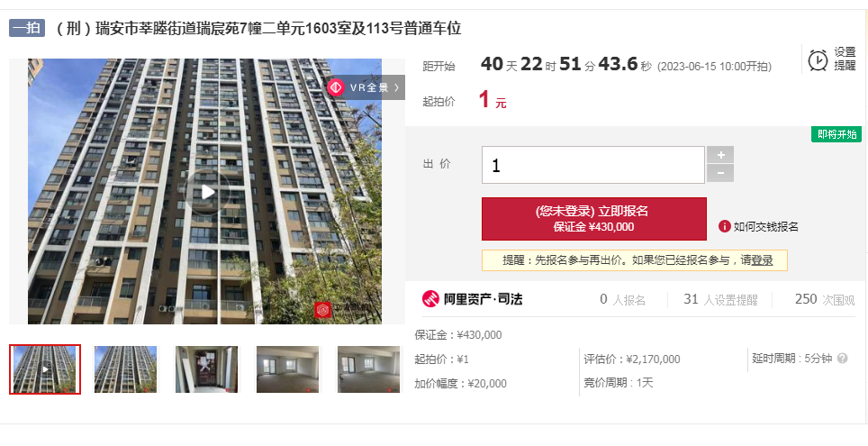Decrease bid with the minus button
868x446 pixels.
pos(720,173)
